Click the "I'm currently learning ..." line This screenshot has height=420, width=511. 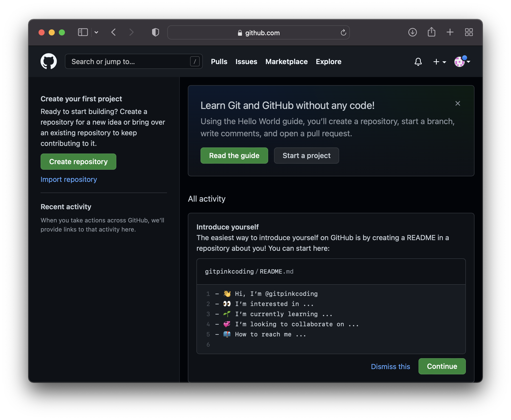284,314
